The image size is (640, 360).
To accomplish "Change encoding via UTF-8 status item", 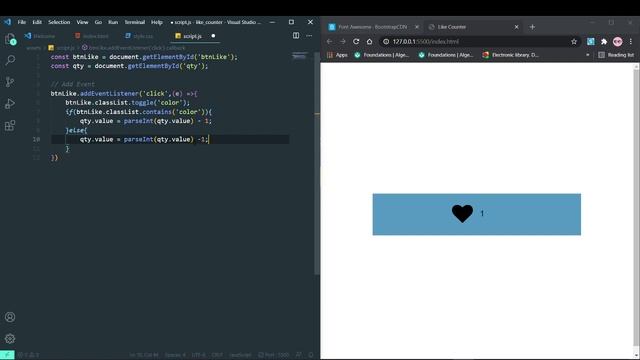I will pos(199,355).
